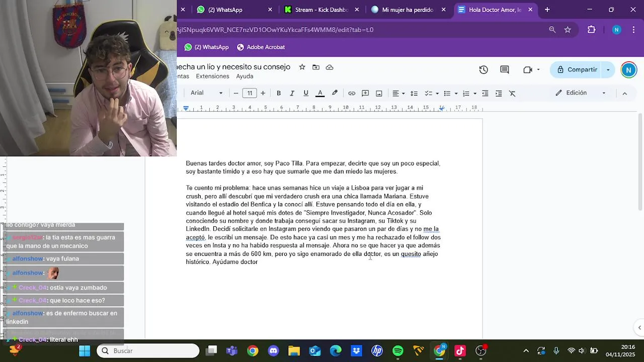The width and height of the screenshot is (644, 362).
Task: Click the Compartir button
Action: point(576,70)
